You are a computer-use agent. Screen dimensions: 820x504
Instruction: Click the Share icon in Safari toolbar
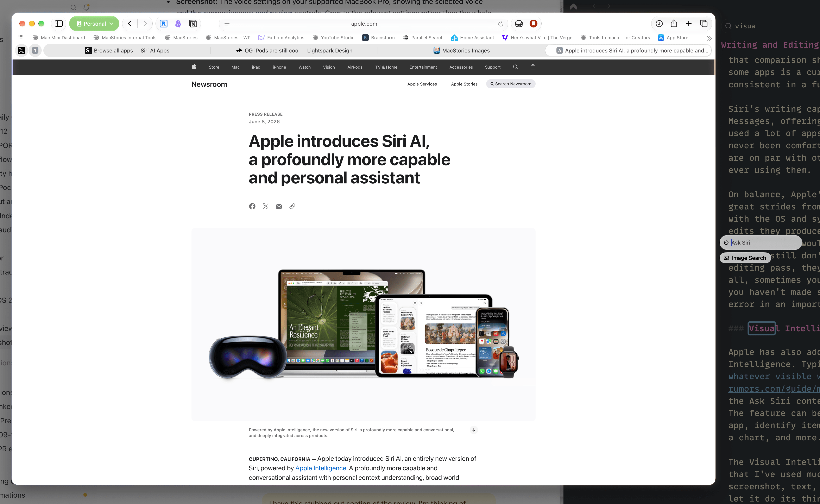tap(674, 23)
